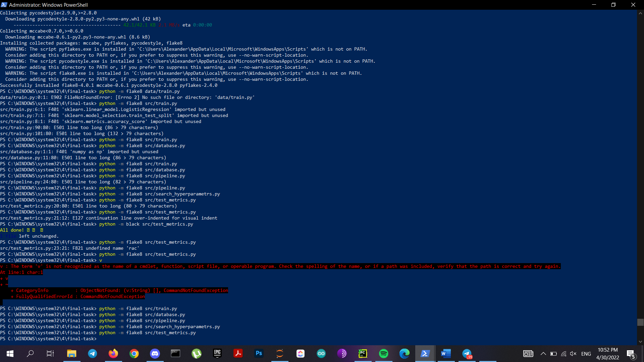The height and width of the screenshot is (362, 644).
Task: Open uTorrent from the taskbar
Action: [197, 353]
